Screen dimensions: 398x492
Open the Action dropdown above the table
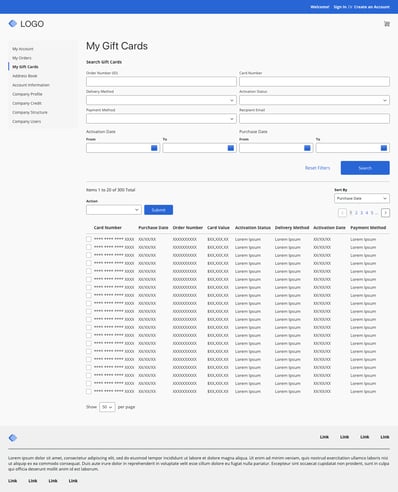tap(114, 210)
